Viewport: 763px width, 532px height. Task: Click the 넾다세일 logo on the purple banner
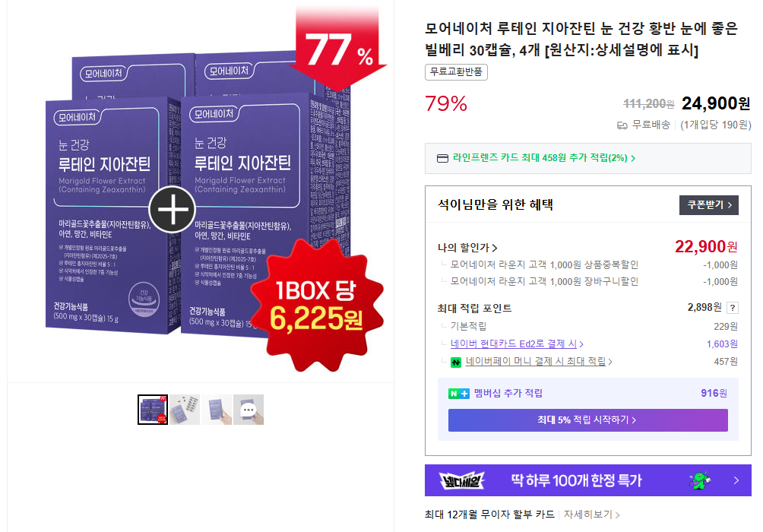tap(462, 480)
